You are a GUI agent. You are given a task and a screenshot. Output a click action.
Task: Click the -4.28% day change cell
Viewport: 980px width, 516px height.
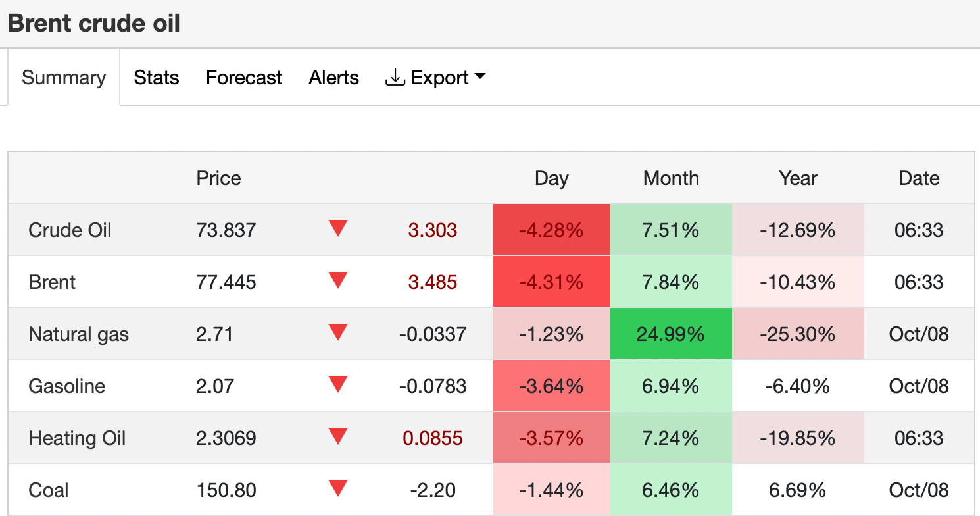[552, 230]
